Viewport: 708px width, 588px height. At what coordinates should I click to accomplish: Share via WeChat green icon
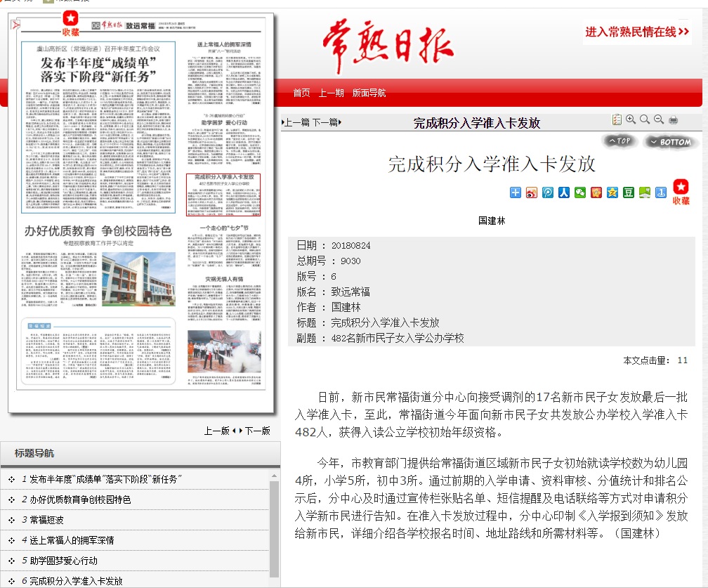point(580,192)
